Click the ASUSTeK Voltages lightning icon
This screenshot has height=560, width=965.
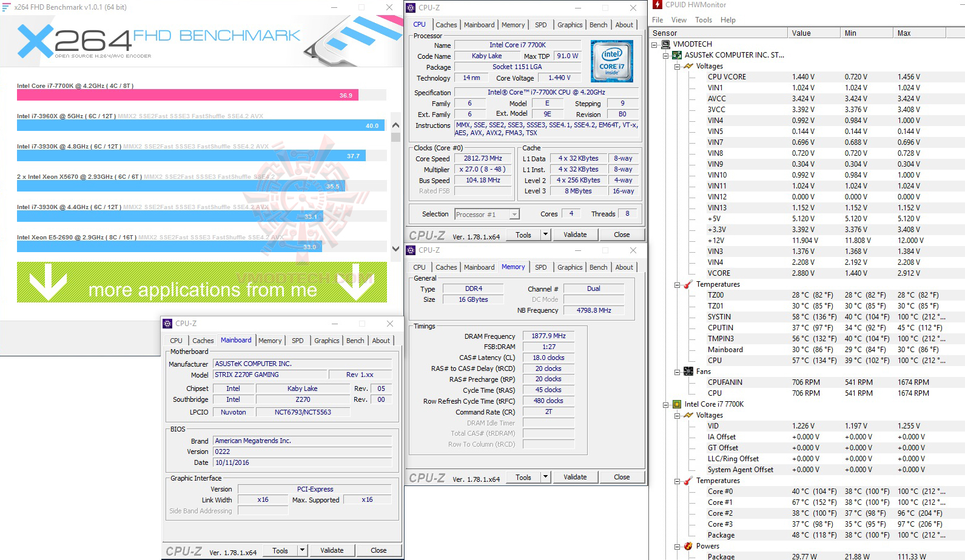pos(688,66)
